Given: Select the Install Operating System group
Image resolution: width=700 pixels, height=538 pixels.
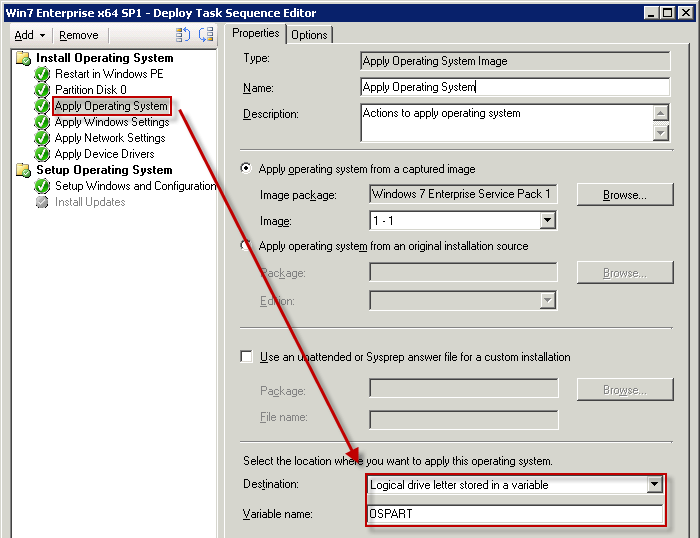Looking at the screenshot, I should point(104,58).
